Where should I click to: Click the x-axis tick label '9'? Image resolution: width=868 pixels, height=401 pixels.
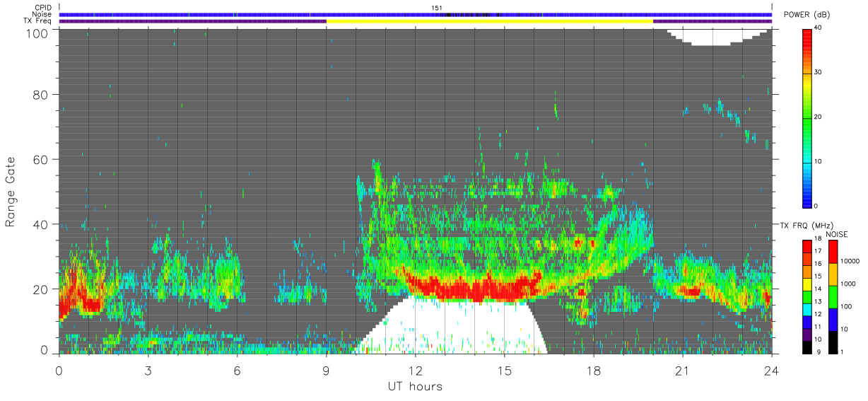pos(326,371)
